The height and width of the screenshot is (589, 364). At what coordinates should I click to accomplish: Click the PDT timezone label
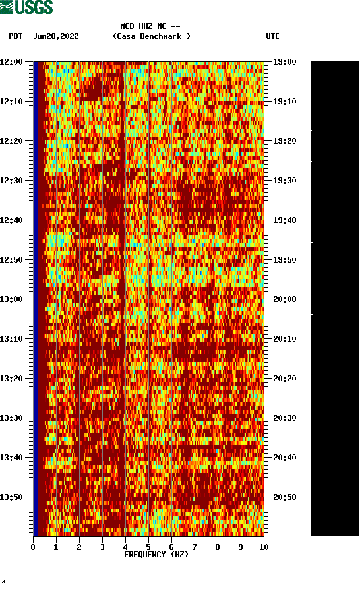(16, 36)
